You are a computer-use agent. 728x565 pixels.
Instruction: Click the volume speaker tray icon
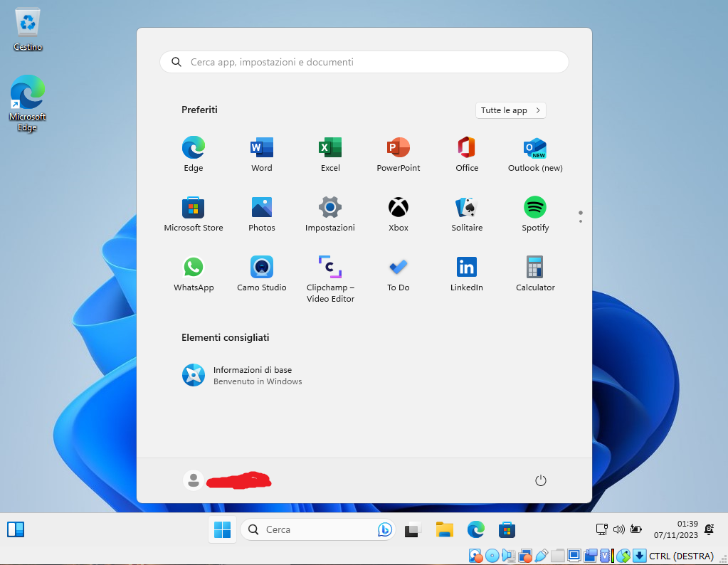618,529
